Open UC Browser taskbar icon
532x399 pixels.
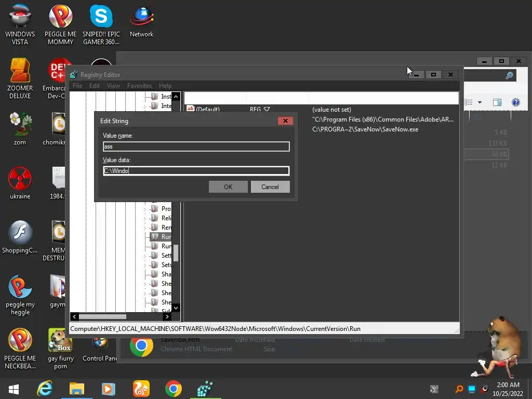pyautogui.click(x=141, y=389)
